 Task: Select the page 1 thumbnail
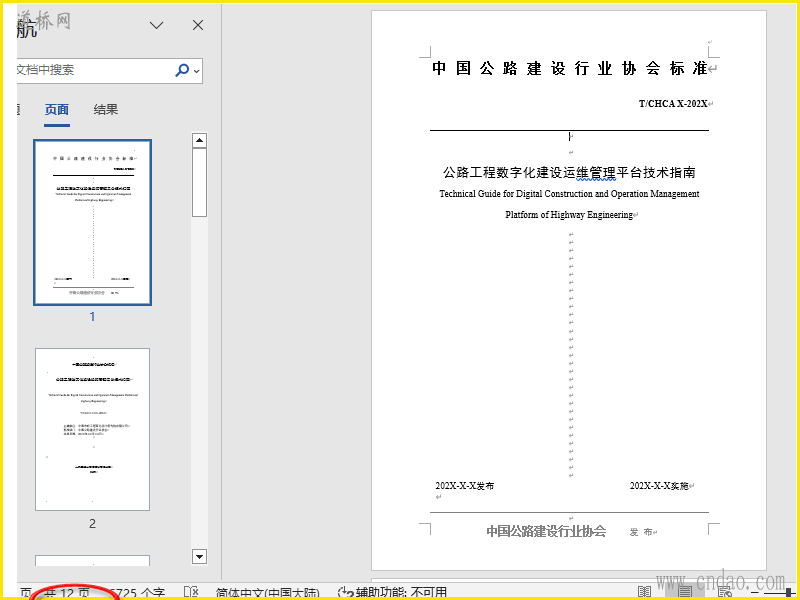92,222
